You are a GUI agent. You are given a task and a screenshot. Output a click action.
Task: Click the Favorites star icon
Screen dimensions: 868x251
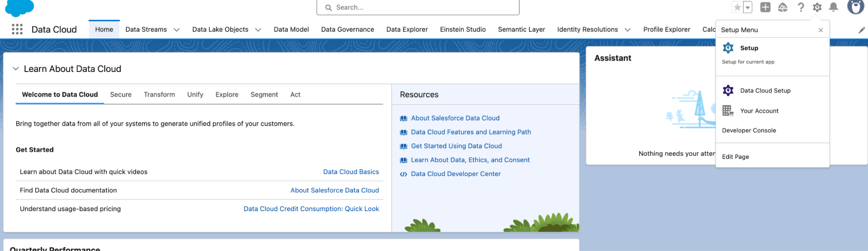(x=737, y=7)
